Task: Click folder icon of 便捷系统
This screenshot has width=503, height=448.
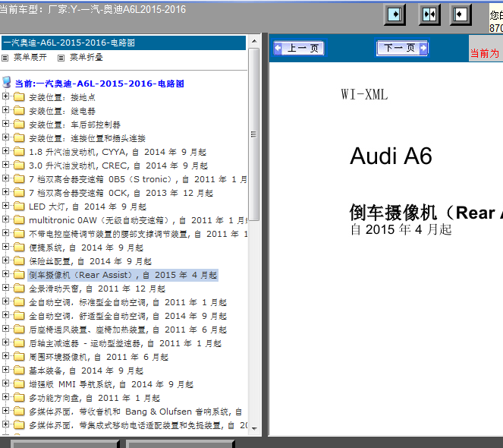Action: [19, 247]
